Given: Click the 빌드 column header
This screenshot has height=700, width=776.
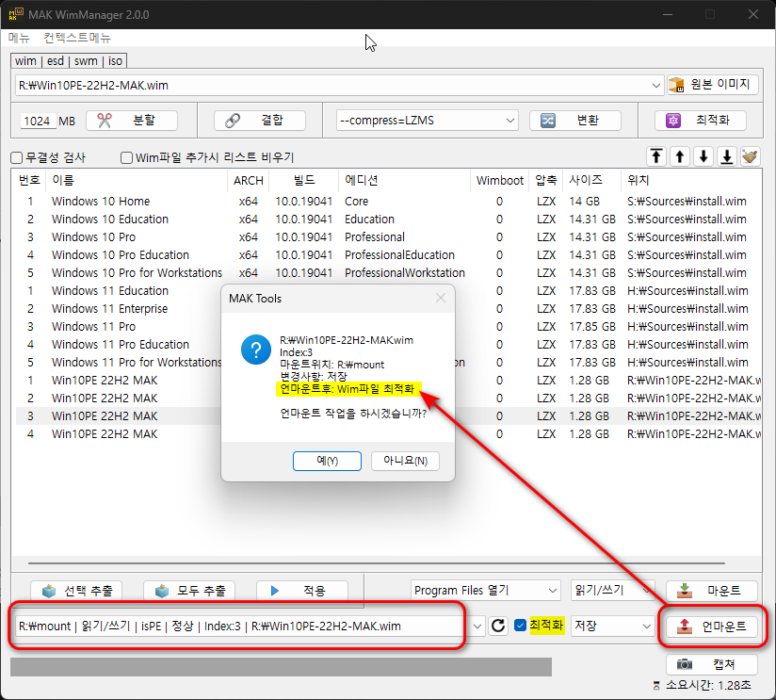Looking at the screenshot, I should tap(304, 180).
